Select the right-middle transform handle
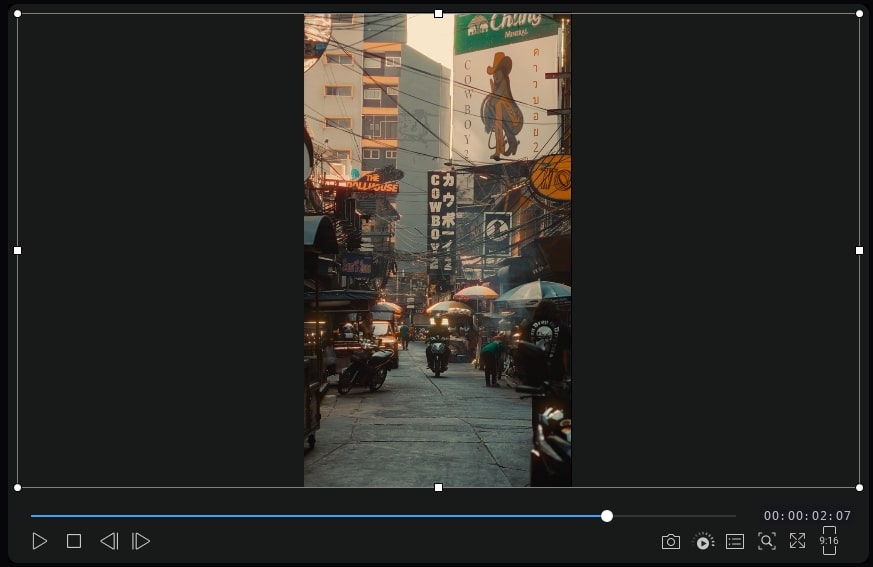The image size is (873, 567). [859, 251]
